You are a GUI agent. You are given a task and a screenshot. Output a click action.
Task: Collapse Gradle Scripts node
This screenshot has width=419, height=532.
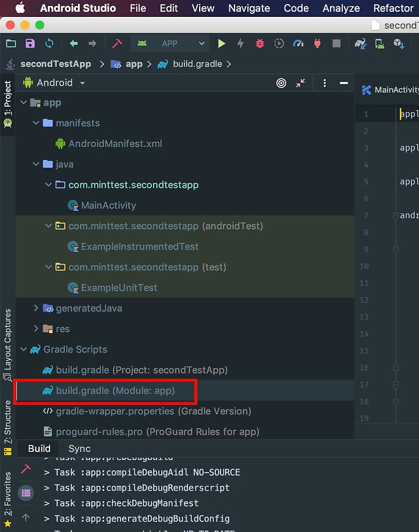23,349
